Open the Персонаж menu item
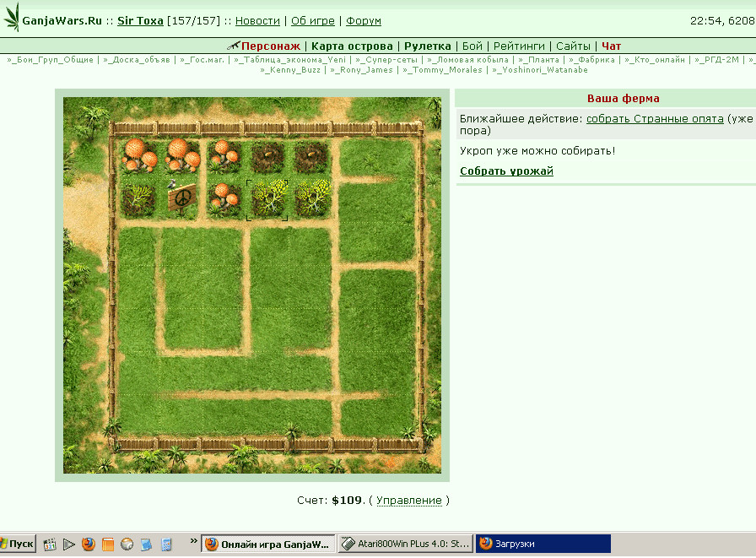The image size is (756, 558). point(271,46)
